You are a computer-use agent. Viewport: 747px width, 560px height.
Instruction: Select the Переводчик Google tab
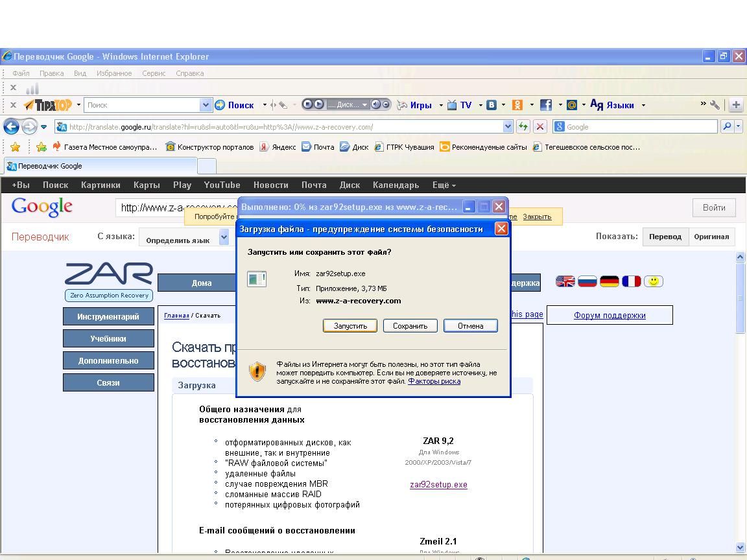point(100,166)
